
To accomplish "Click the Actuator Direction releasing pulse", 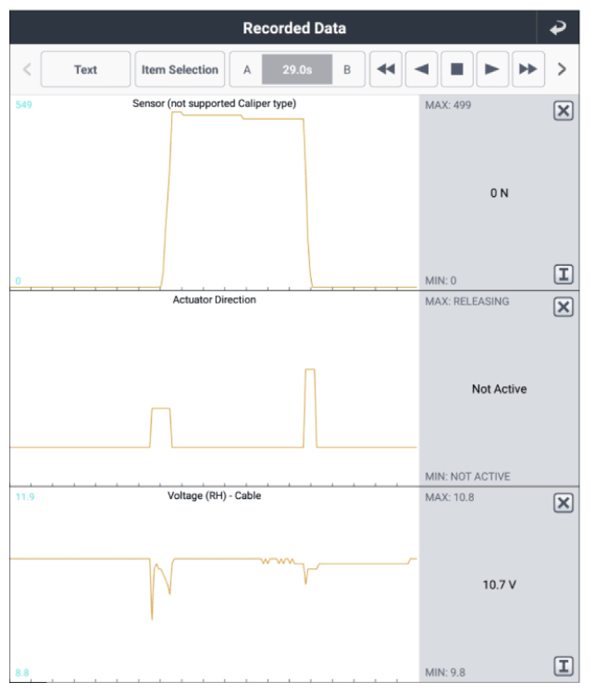I will coord(310,408).
